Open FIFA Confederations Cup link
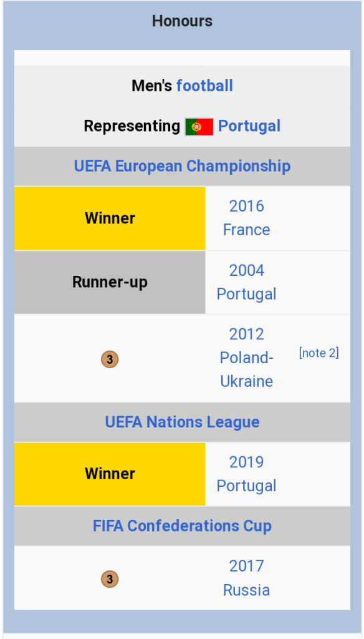This screenshot has width=364, height=639. (183, 526)
